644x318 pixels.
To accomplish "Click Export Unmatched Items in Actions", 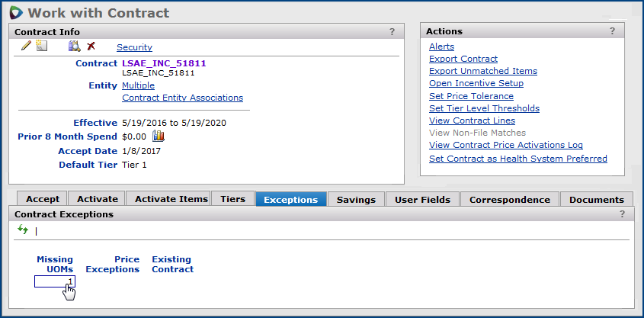I will point(482,71).
